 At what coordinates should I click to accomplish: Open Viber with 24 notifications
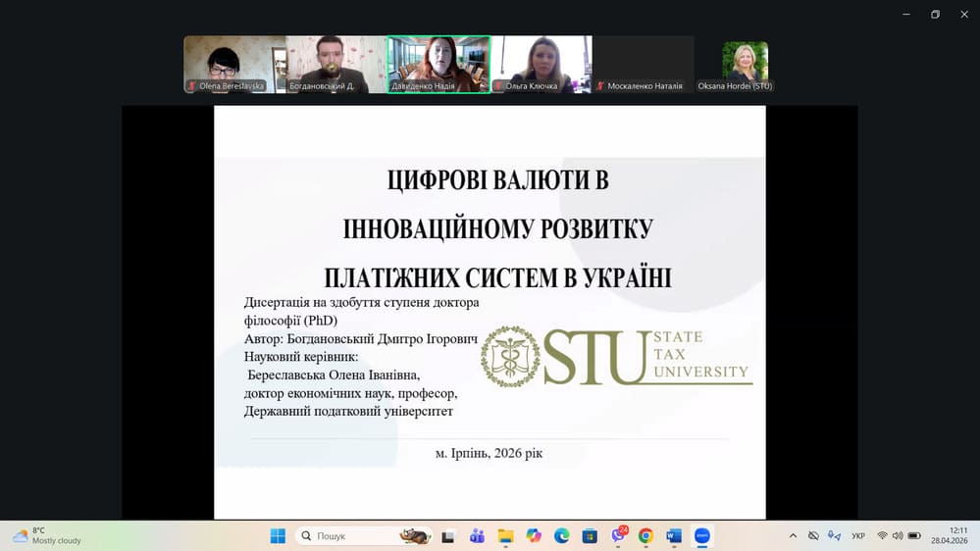[x=618, y=536]
